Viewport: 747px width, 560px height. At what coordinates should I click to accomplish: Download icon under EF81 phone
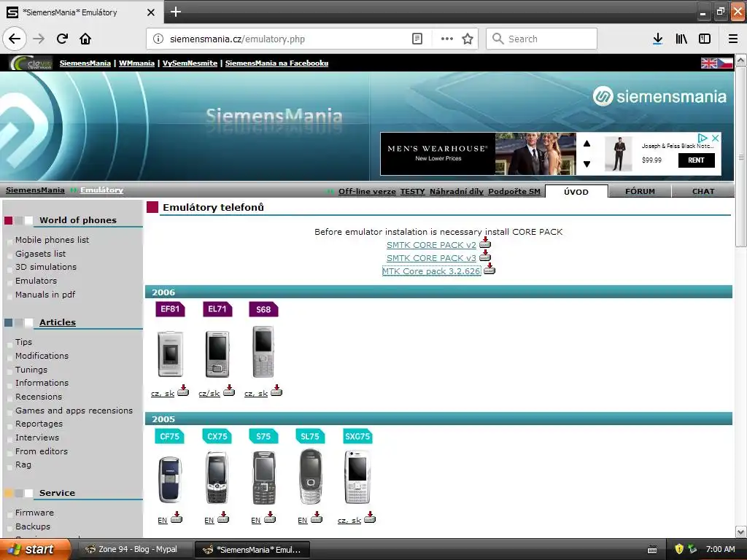(x=183, y=391)
